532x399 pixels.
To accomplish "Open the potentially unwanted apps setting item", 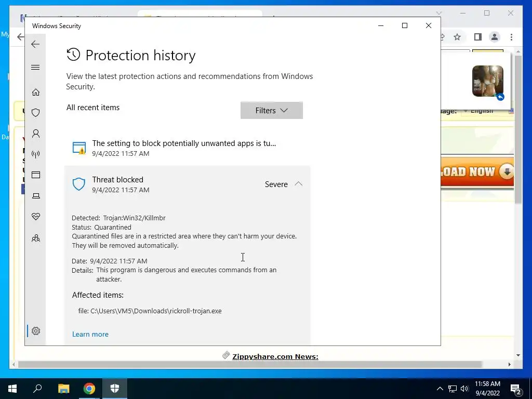I will (187, 148).
